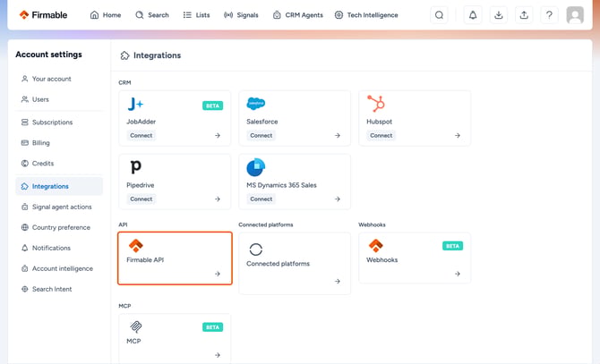Screen dimensions: 600x364
Task: Open Credits settings
Action: [x=59, y=164]
